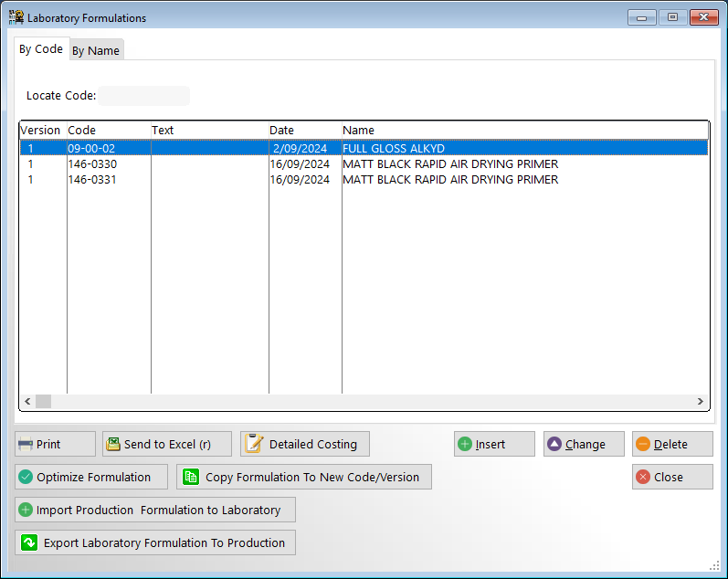The image size is (728, 579).
Task: Minimize the Laboratory Formulations window
Action: [x=641, y=17]
